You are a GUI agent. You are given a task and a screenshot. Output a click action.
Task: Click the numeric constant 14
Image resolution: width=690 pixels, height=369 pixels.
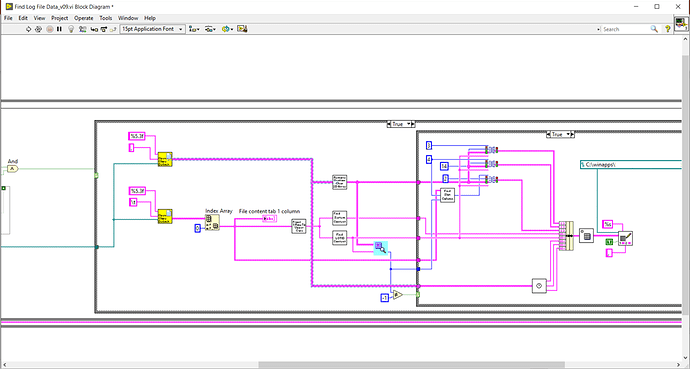444,166
